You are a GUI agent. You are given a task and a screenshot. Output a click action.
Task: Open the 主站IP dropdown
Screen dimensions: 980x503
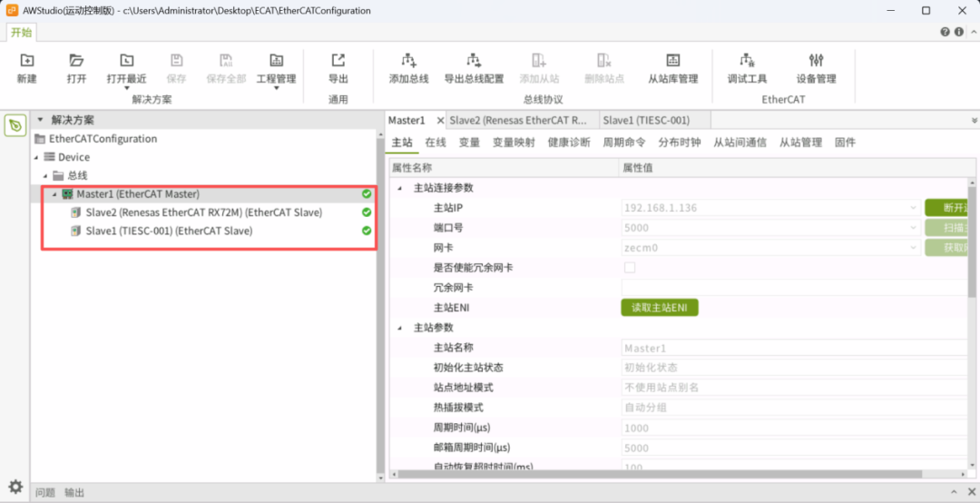coord(913,208)
